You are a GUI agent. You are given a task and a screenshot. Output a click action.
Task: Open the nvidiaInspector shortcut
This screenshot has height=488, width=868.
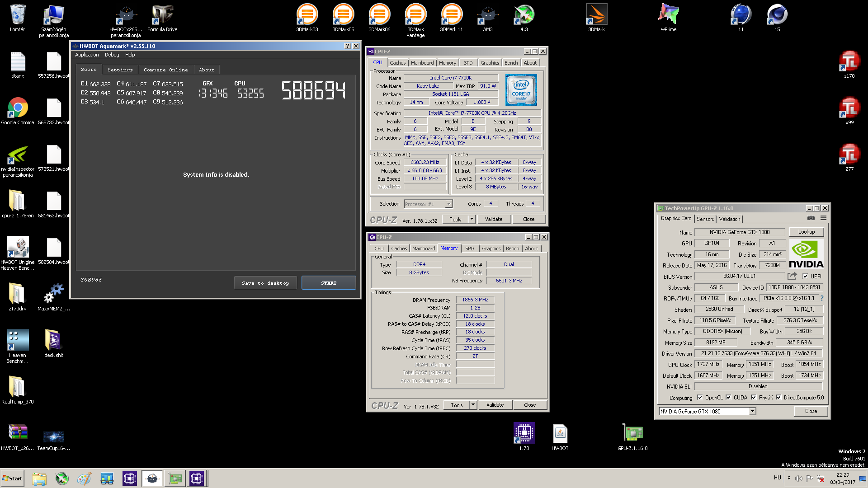point(18,161)
